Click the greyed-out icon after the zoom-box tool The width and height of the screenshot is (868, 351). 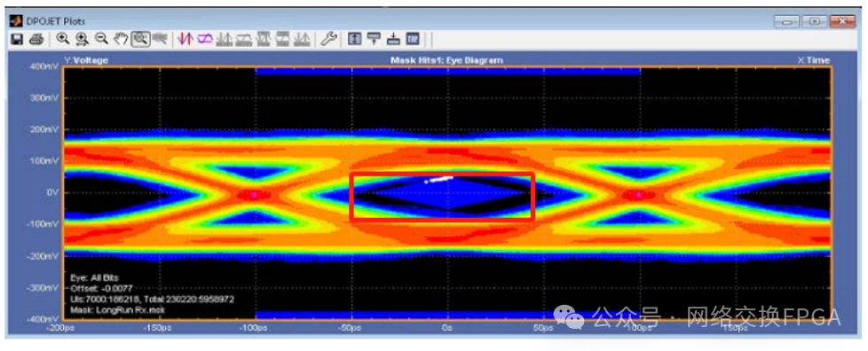point(160,39)
